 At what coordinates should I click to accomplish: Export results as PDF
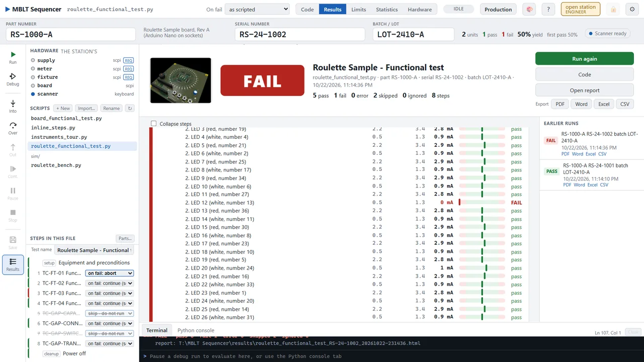(x=559, y=104)
